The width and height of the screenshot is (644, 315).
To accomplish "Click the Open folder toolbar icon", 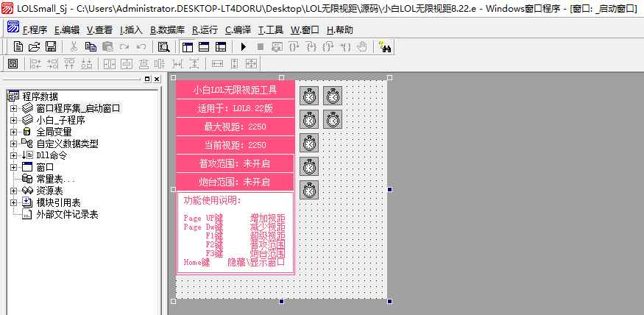I will coord(33,46).
